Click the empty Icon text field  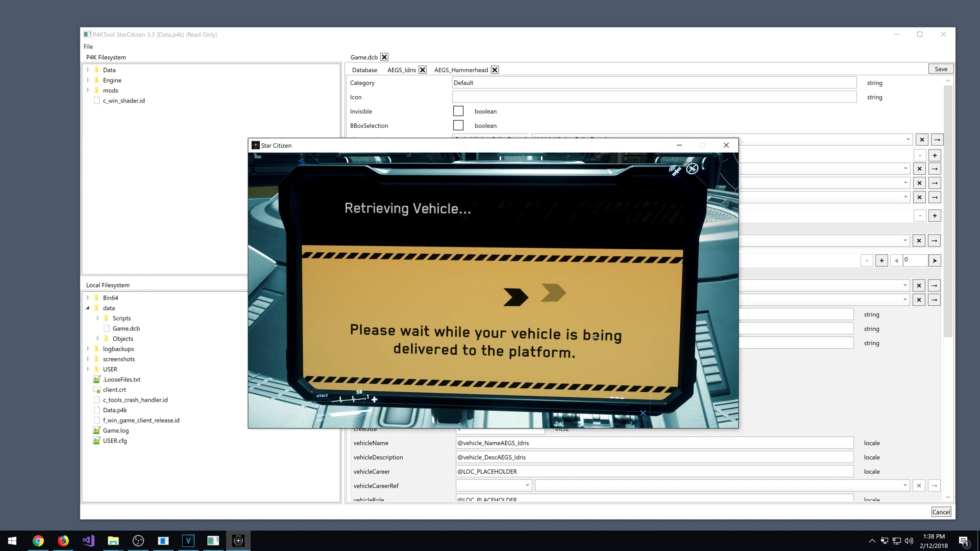tap(654, 97)
